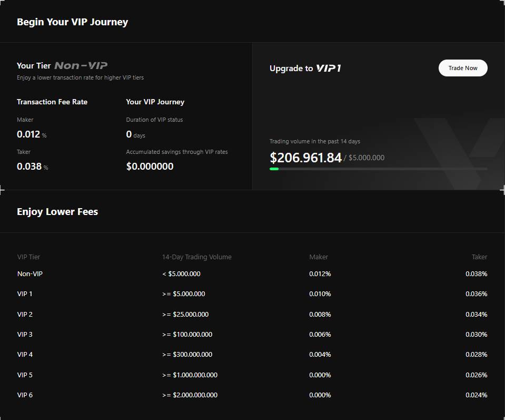Viewport: 505px width, 420px height.
Task: Click the Non-VIP tier badge logo
Action: [x=81, y=66]
